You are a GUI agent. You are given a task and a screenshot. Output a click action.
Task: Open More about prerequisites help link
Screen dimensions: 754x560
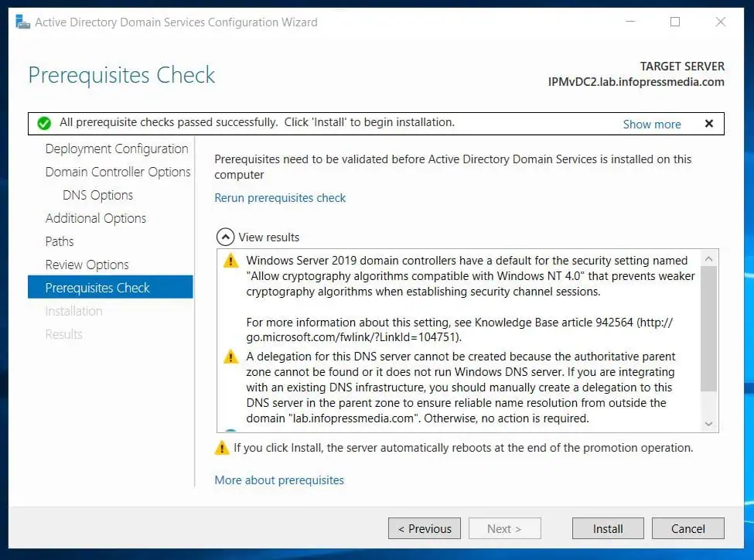click(x=279, y=480)
